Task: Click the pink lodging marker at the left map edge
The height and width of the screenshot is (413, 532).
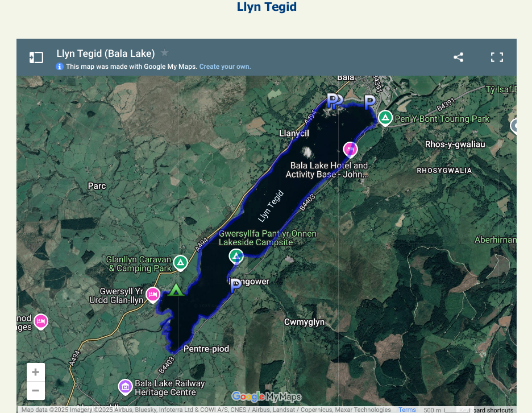Action: 40,321
